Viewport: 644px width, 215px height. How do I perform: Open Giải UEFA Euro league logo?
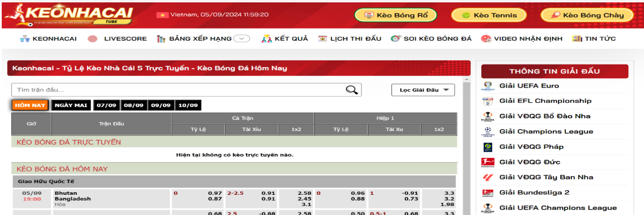pyautogui.click(x=488, y=86)
